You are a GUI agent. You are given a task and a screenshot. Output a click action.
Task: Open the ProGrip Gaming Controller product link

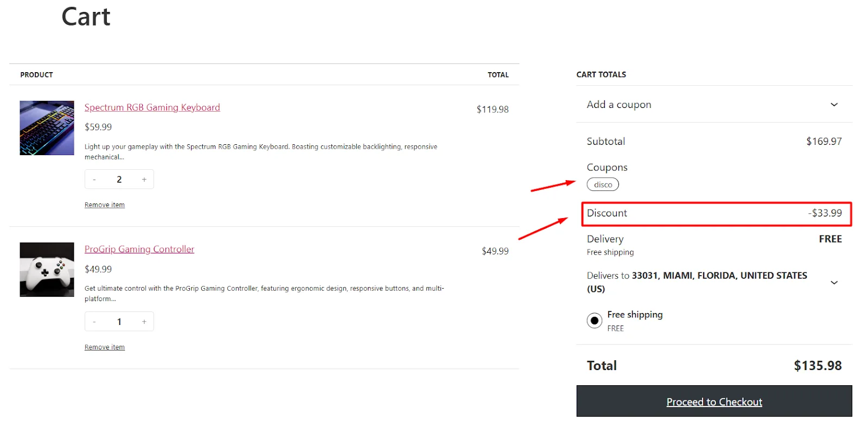point(139,249)
